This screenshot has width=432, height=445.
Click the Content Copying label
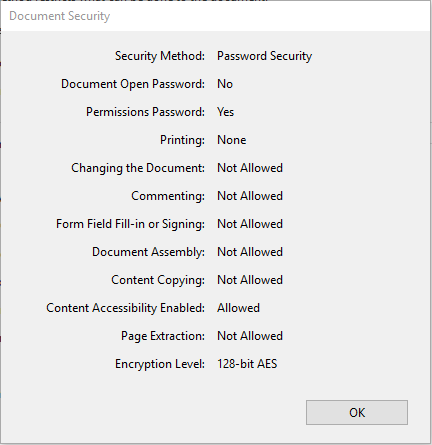click(x=158, y=280)
